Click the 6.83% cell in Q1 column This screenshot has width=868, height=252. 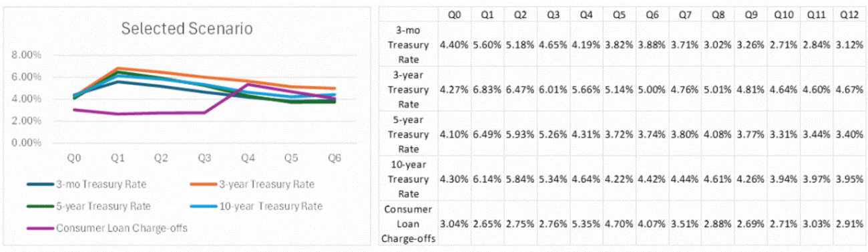pyautogui.click(x=487, y=89)
